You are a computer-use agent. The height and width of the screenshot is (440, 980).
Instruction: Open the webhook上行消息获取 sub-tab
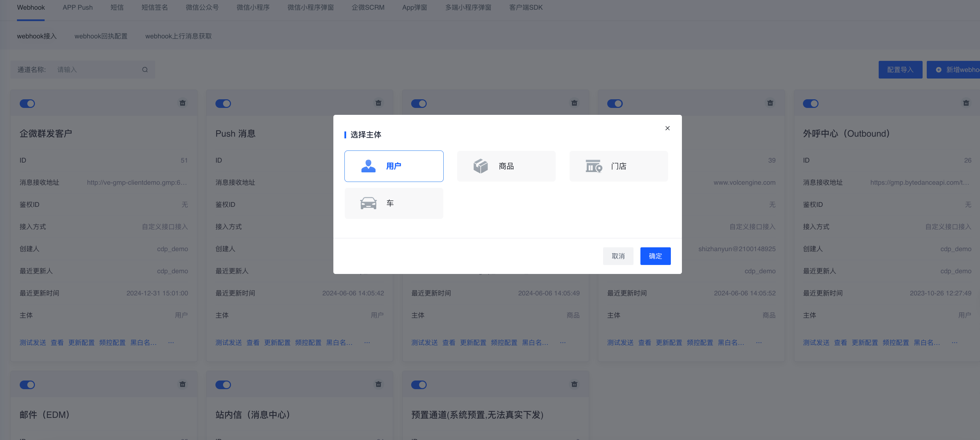pos(178,36)
